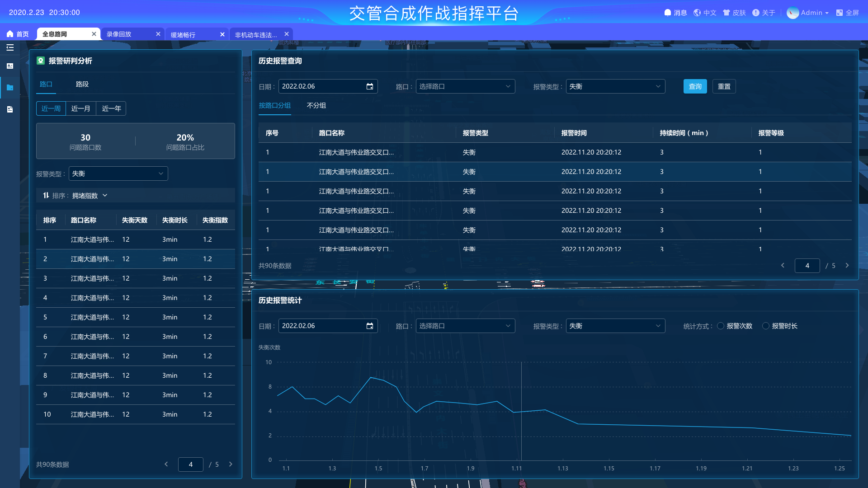Open 路口 selector in 历史报警统计
The width and height of the screenshot is (868, 488).
click(x=465, y=326)
